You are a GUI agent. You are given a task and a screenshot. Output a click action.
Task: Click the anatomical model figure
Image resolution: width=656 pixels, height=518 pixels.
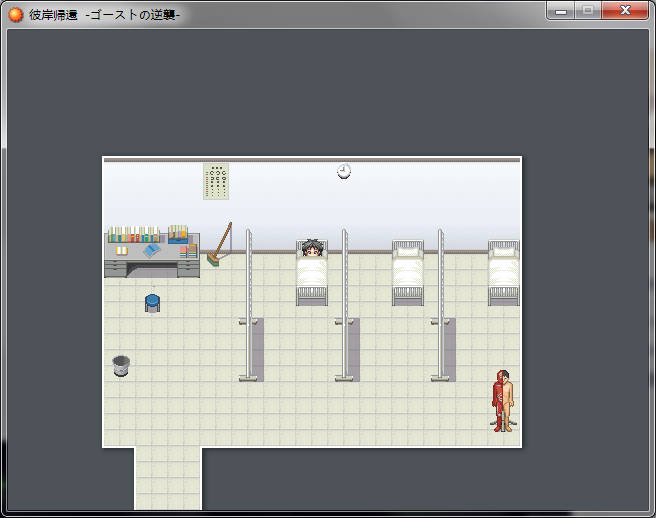[x=503, y=400]
